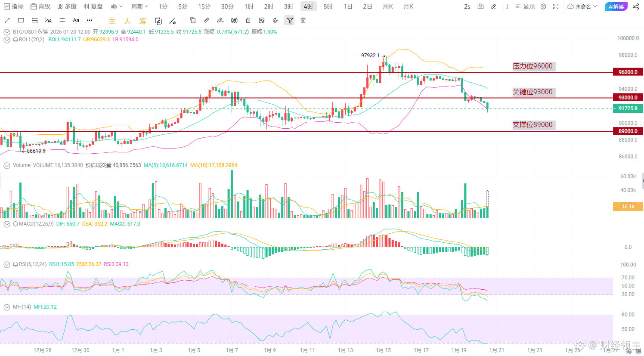Toggle the 主 indicator button
This screenshot has width=644, height=356.
tap(112, 21)
